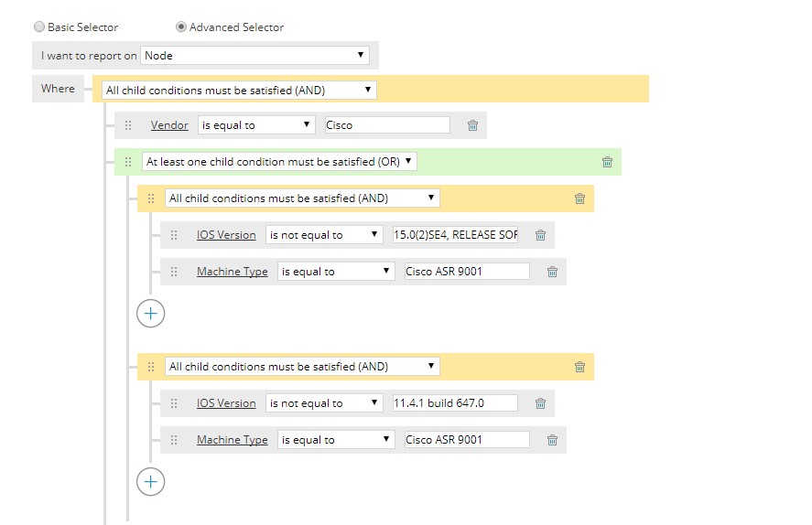Open the 'I want to report on' Node dropdown
This screenshot has width=812, height=525.
point(254,56)
